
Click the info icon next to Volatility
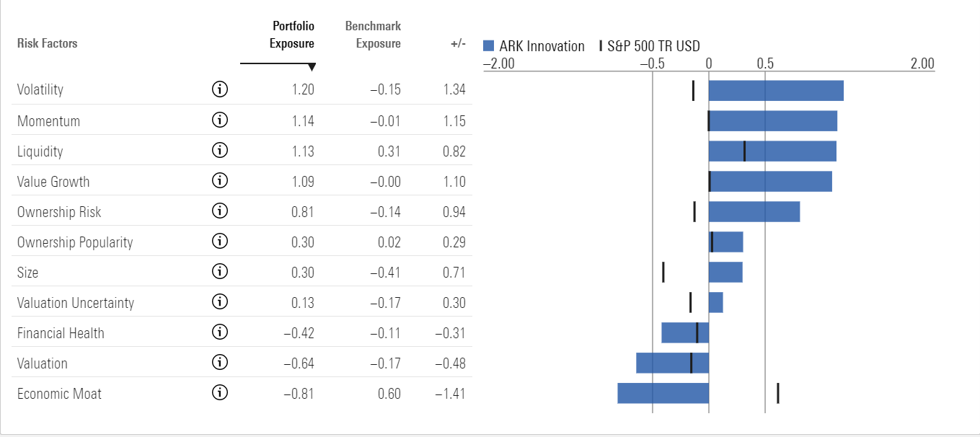pyautogui.click(x=220, y=90)
